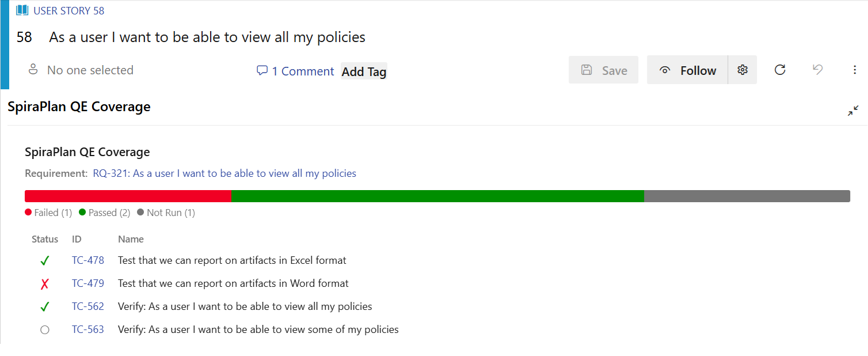Viewport: 868px width, 356px height.
Task: Open the RQ-321 requirement link
Action: (224, 173)
